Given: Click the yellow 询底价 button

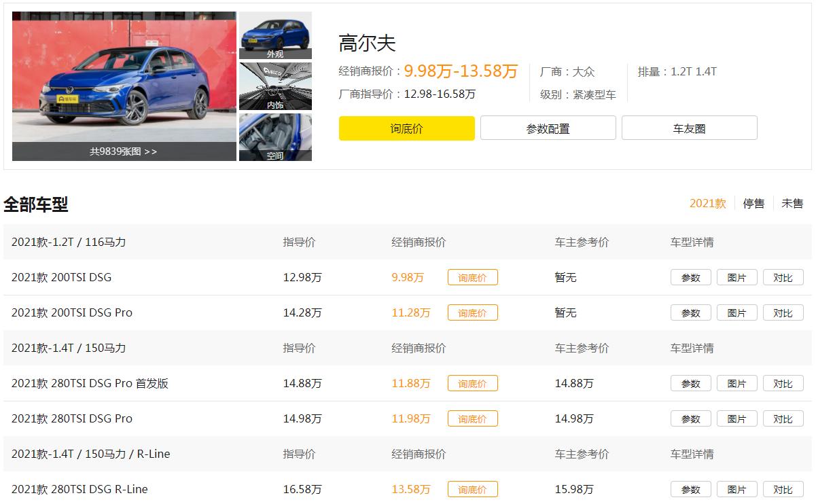Looking at the screenshot, I should (407, 128).
